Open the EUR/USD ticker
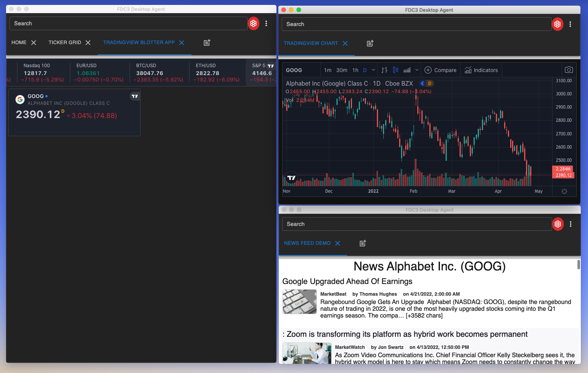 click(100, 72)
